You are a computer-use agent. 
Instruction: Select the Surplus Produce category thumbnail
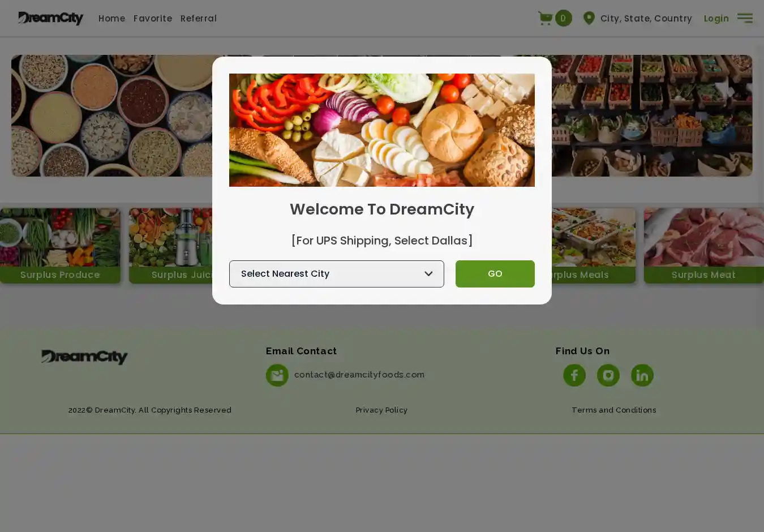tap(60, 246)
